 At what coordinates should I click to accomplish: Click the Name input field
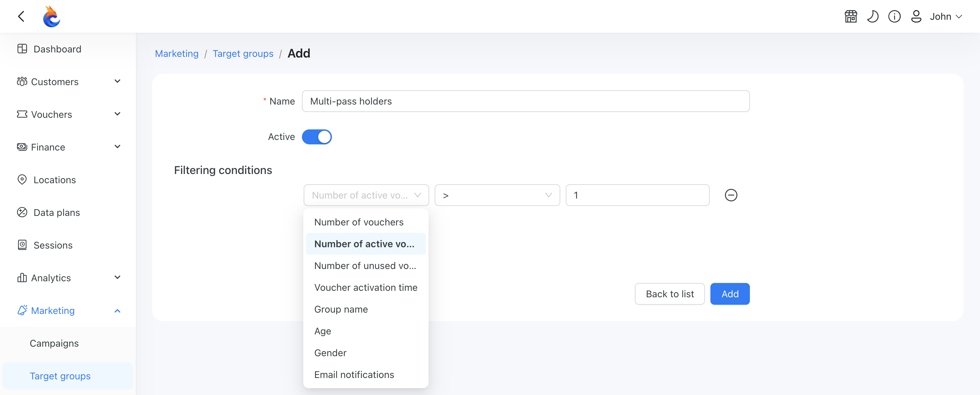pos(525,101)
